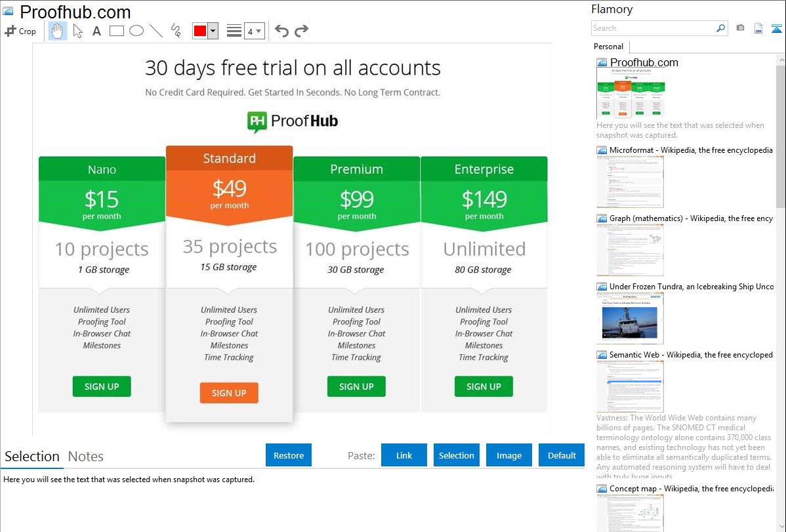Viewport: 786px width, 532px height.
Task: Open the color dropdown arrow
Action: [213, 31]
